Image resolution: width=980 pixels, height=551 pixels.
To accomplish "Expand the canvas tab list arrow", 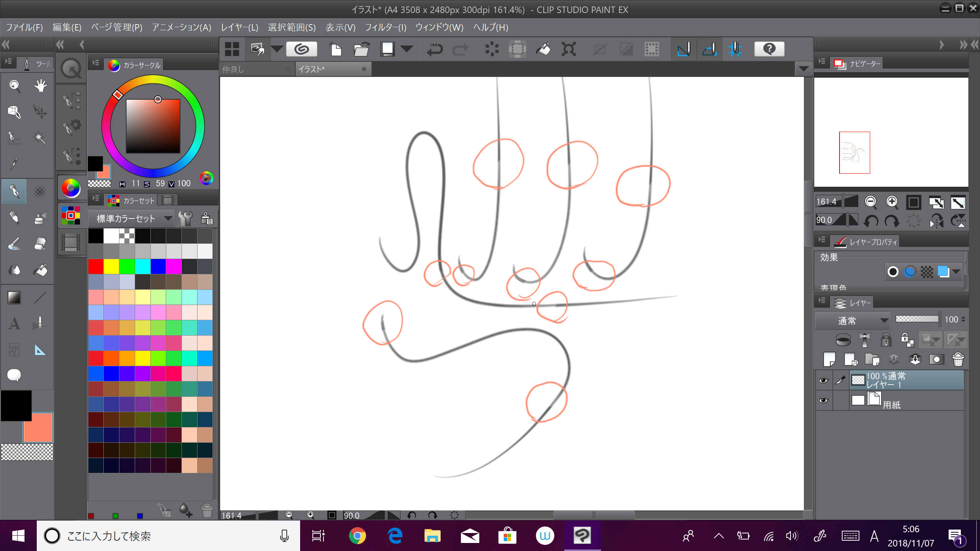I will coord(803,69).
